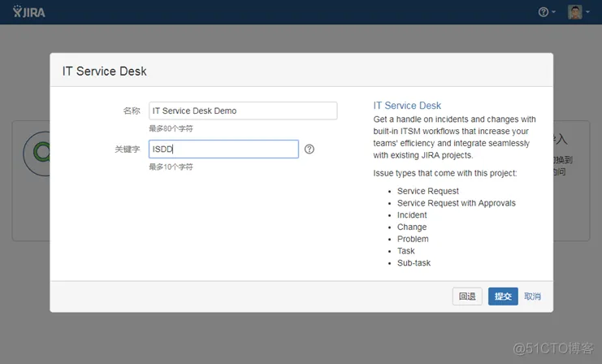The height and width of the screenshot is (364, 602).
Task: Click the 提交 submit button
Action: pyautogui.click(x=503, y=297)
